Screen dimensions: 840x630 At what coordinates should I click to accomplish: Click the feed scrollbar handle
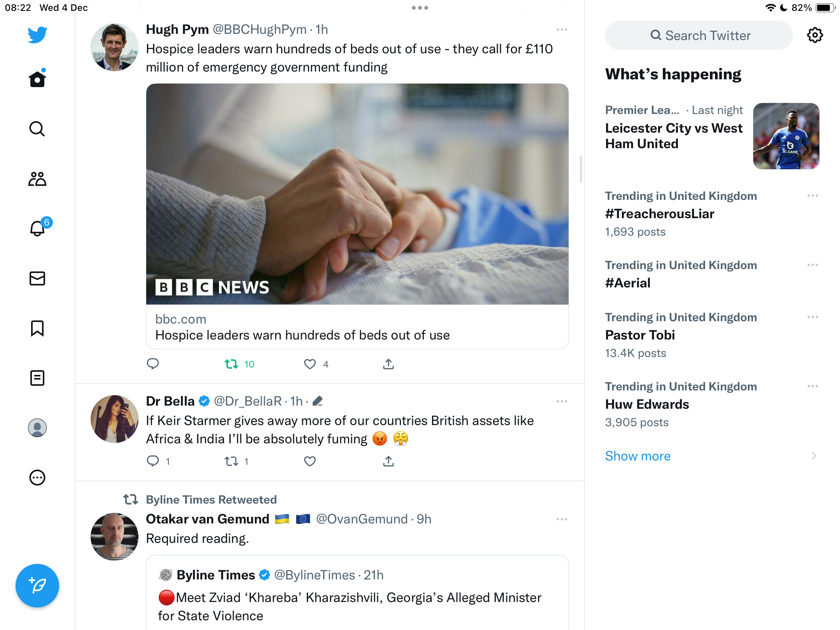[581, 169]
